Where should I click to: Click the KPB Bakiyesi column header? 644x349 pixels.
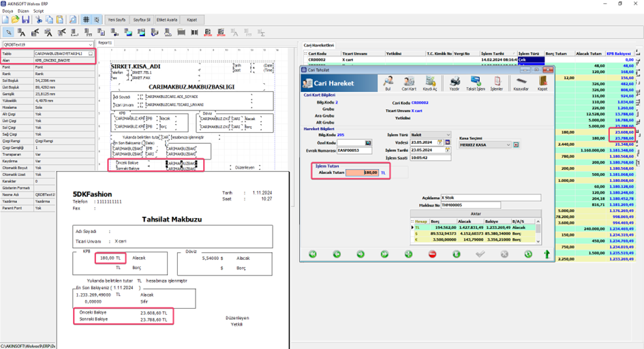click(x=619, y=54)
